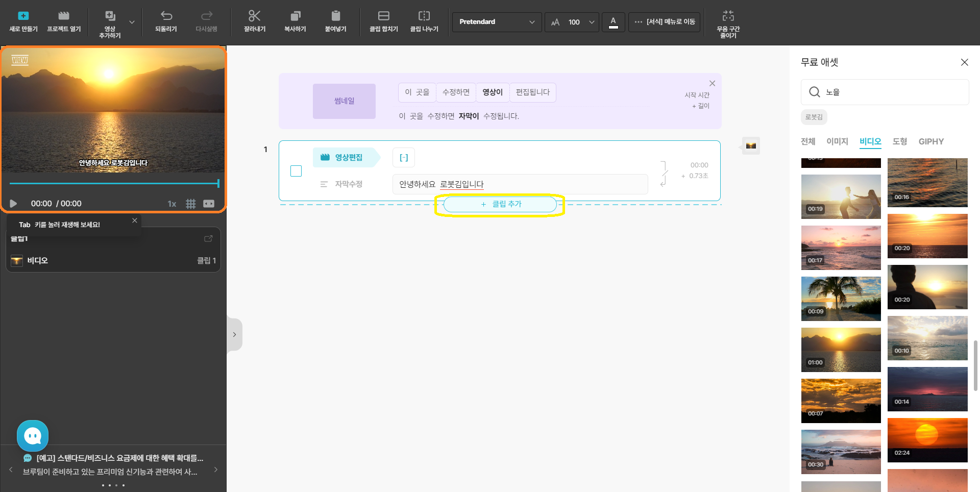This screenshot has height=492, width=980.
Task: Click the New project (새로 만들기) icon
Action: coord(23,16)
